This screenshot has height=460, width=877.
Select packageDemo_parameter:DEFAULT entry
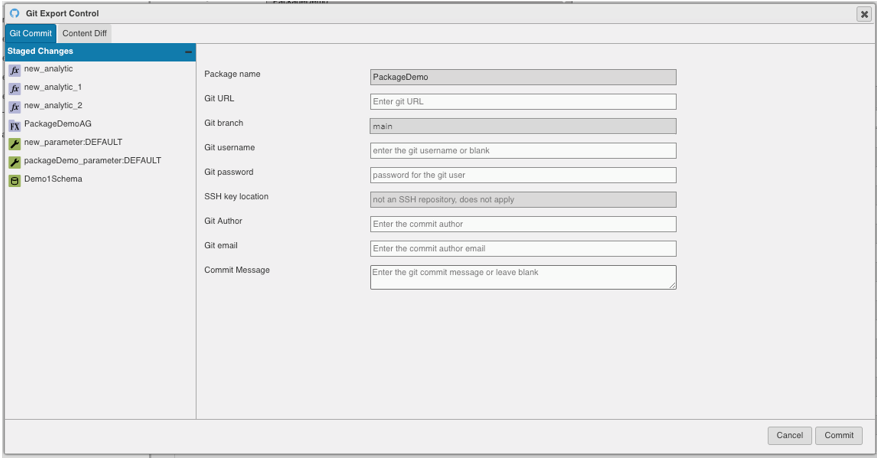(x=92, y=161)
